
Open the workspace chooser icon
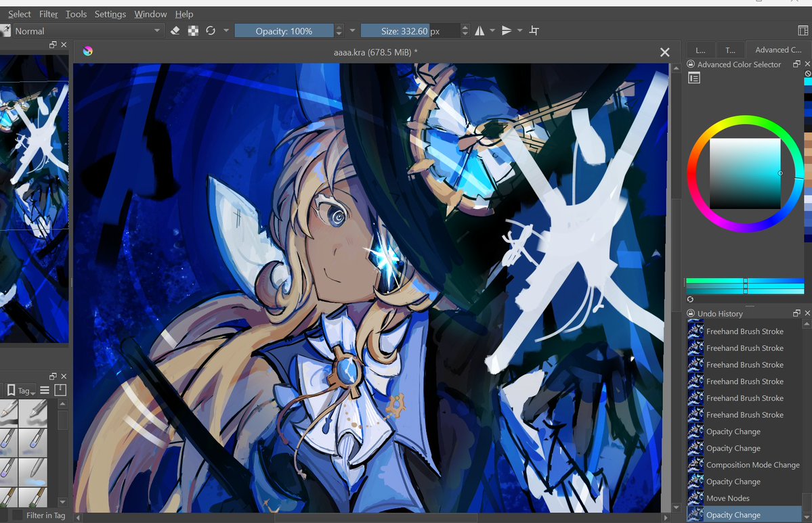point(803,31)
